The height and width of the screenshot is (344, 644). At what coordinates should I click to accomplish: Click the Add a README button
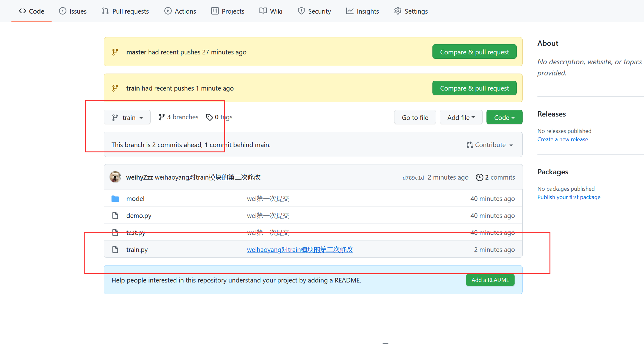(x=490, y=280)
